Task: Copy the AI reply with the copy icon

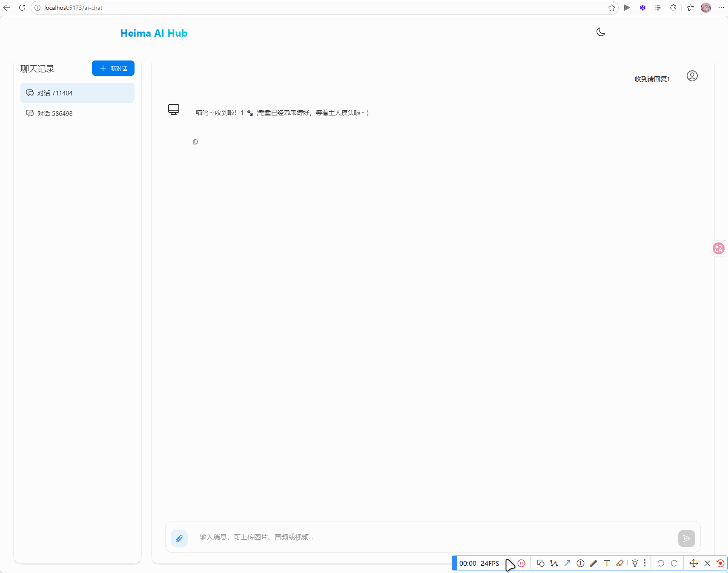Action: pyautogui.click(x=195, y=142)
